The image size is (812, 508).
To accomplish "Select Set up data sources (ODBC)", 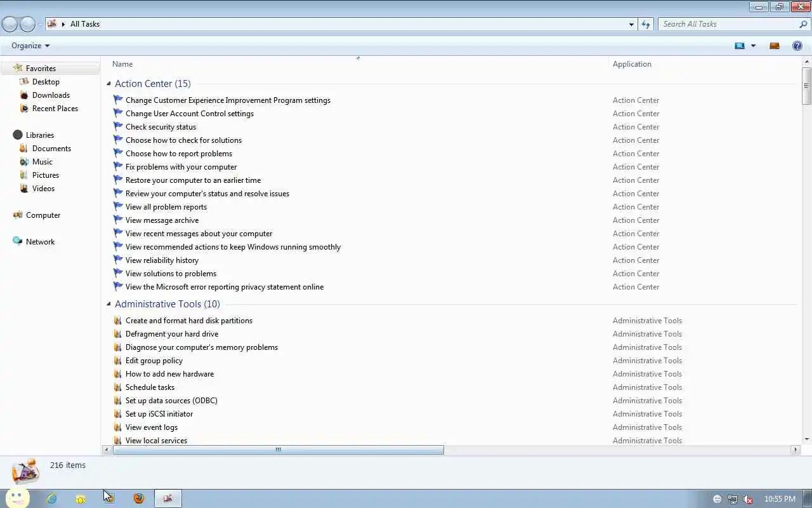I will click(171, 400).
